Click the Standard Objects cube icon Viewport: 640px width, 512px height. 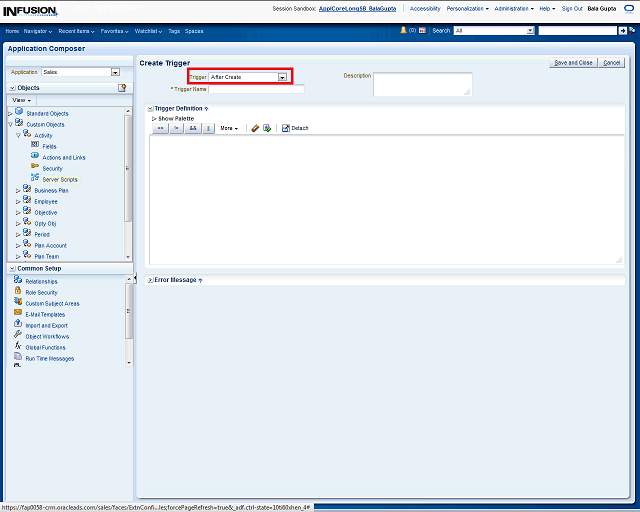(19, 111)
